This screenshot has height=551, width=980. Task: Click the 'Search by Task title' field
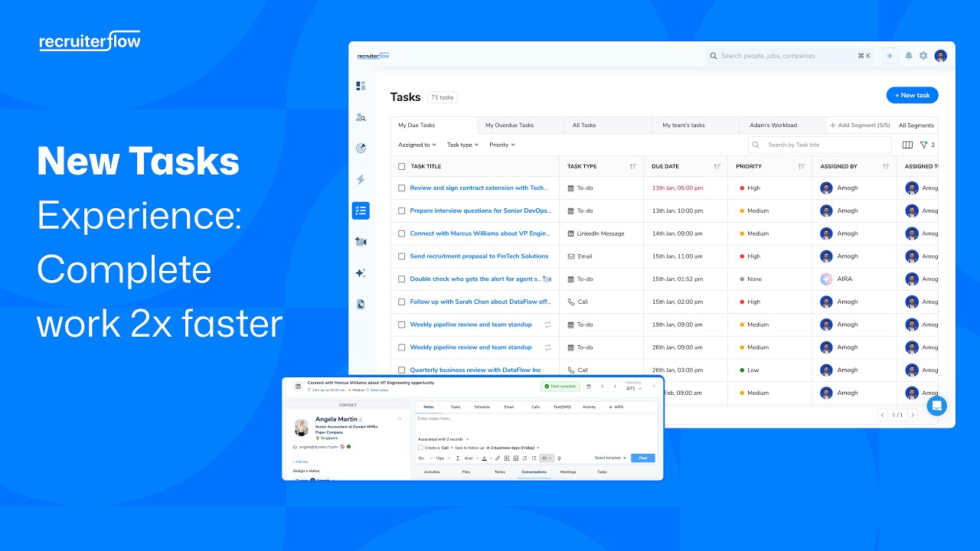819,145
